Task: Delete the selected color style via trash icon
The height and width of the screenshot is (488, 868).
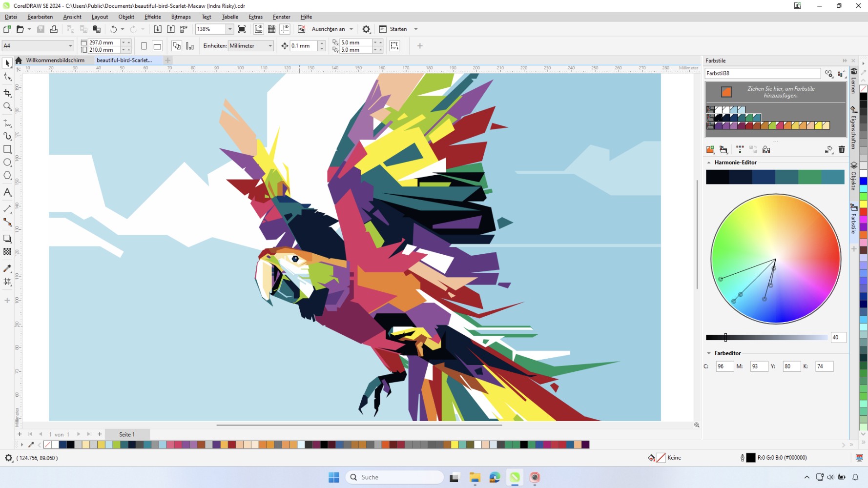Action: click(842, 150)
